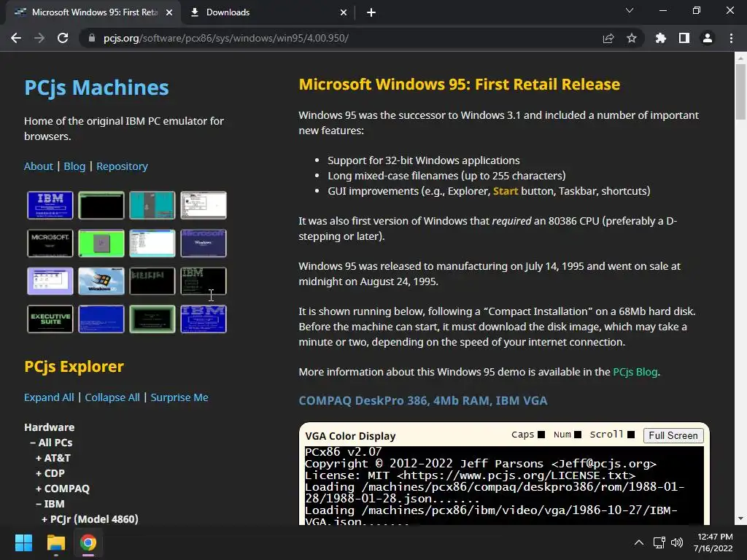
Task: Click the scrollbar down arrow
Action: pos(740,518)
